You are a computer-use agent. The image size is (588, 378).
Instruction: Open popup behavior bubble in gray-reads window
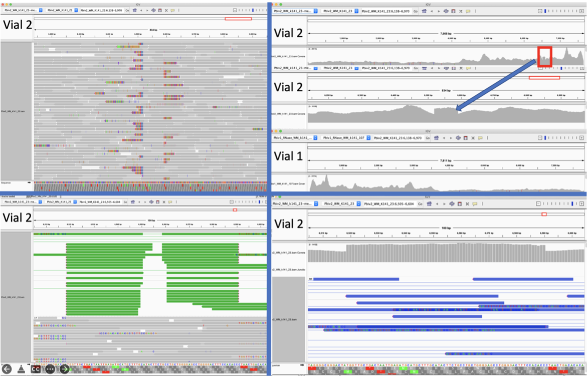tap(172, 11)
